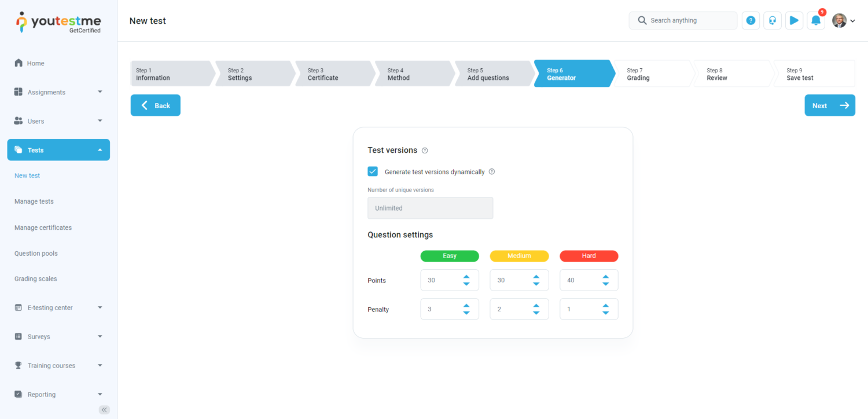Open the support headset icon

click(x=772, y=21)
